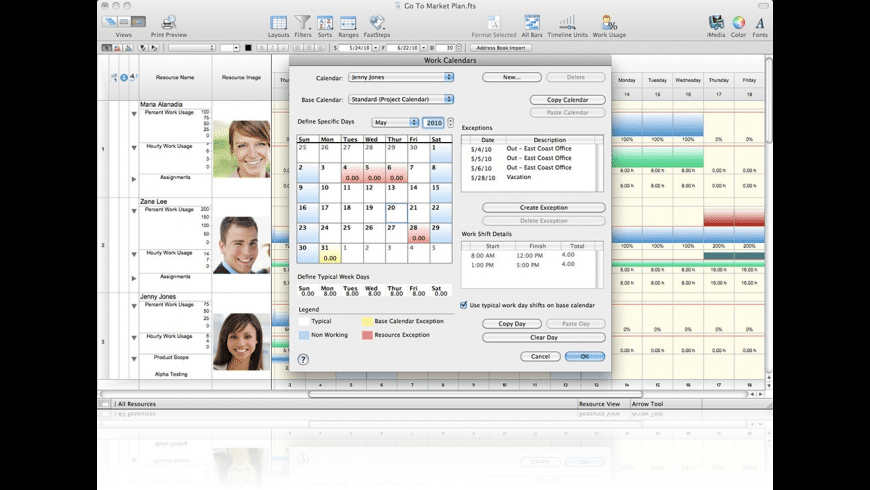Viewport: 870px width, 490px height.
Task: Open the Filters funnel icon
Action: pos(302,23)
